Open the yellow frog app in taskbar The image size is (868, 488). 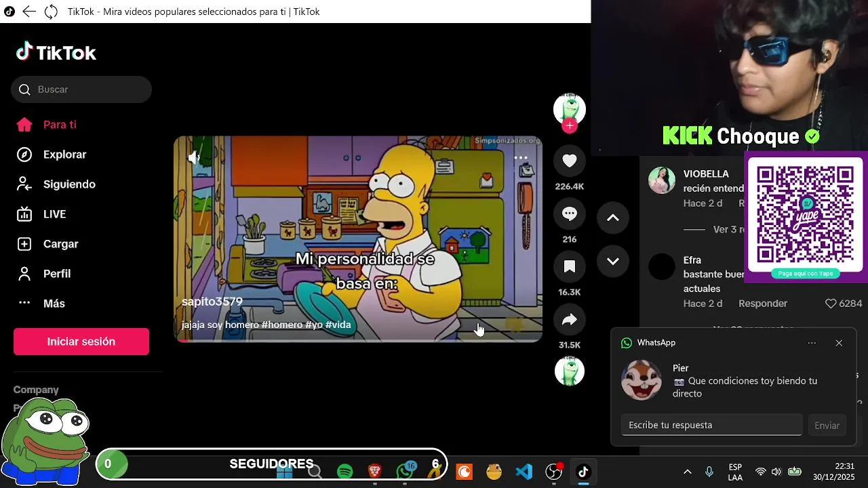[494, 472]
